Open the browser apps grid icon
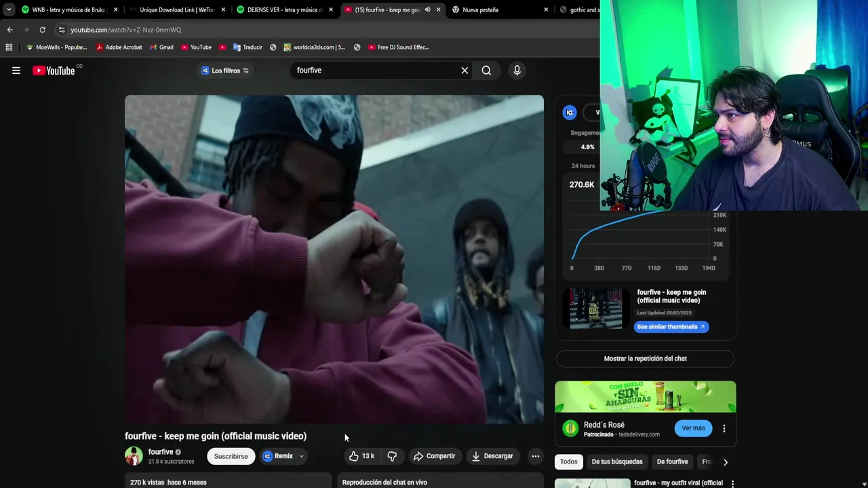868x488 pixels. pyautogui.click(x=9, y=47)
